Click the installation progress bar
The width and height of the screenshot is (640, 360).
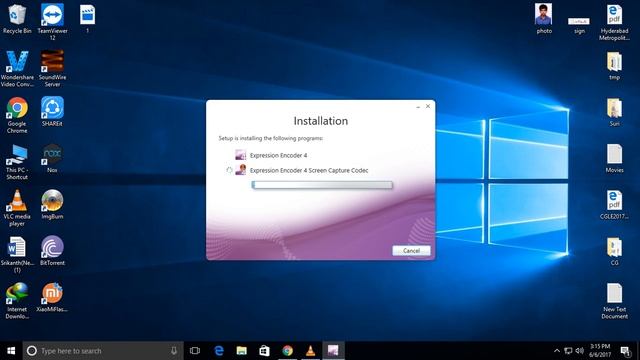coord(322,185)
